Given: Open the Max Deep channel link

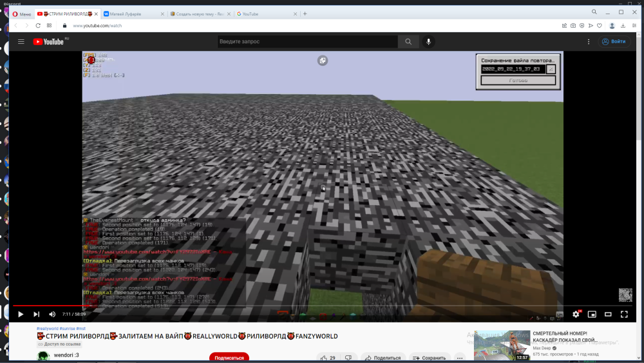Looking at the screenshot, I should click(x=542, y=348).
